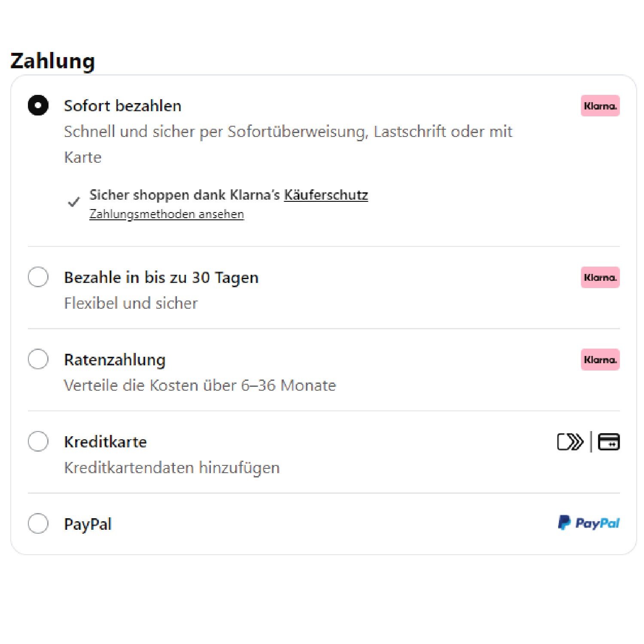Select Sofort bezahlen radio button
644x644 pixels.
[38, 105]
